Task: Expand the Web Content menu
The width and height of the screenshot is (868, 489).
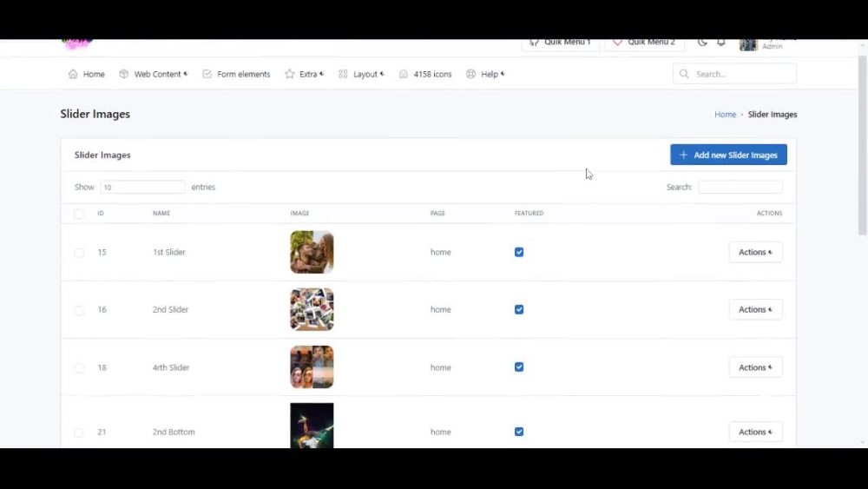Action: point(154,74)
